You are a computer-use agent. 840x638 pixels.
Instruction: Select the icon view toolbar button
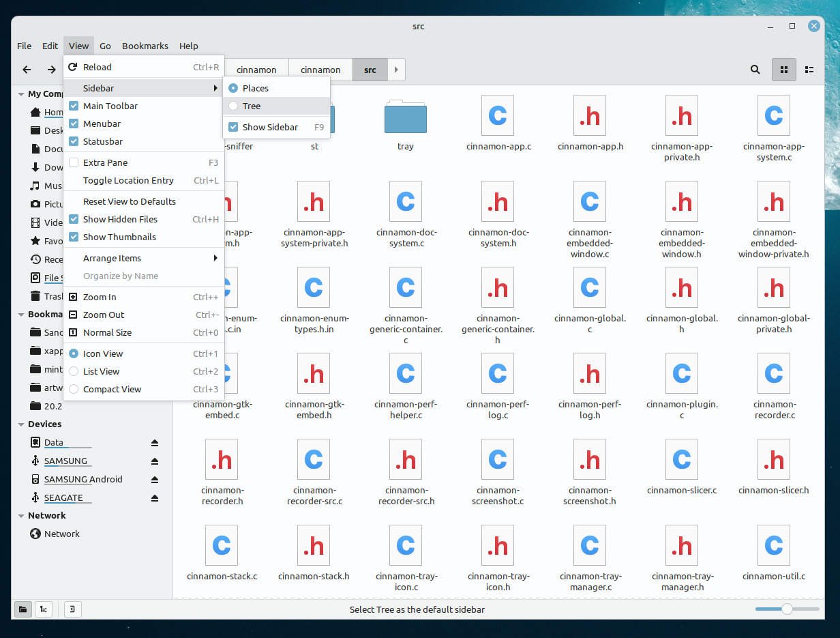coord(784,69)
